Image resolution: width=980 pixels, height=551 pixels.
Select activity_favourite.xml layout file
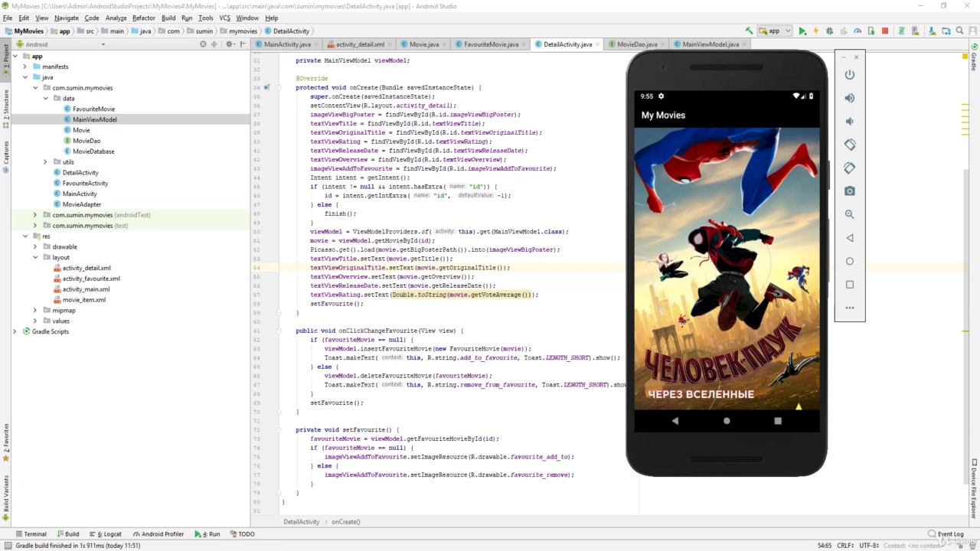click(91, 279)
